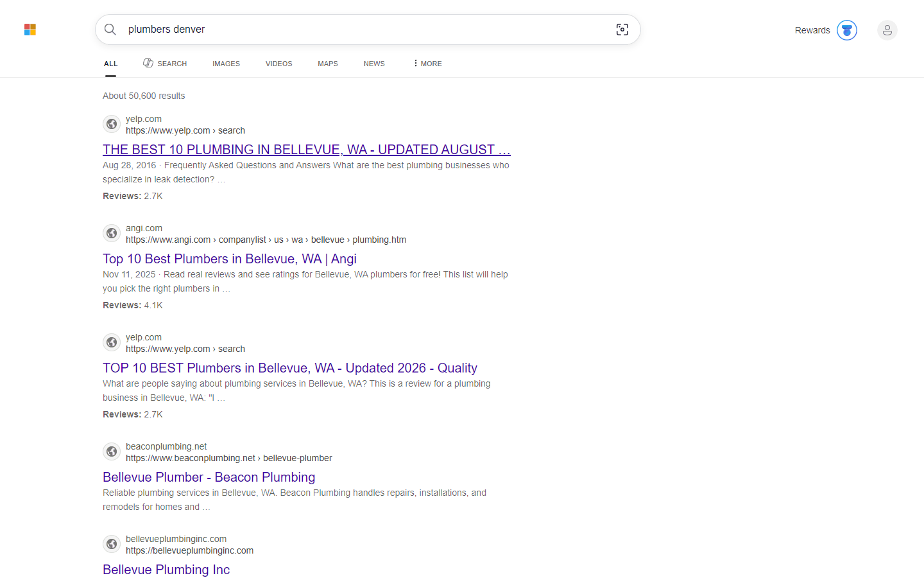This screenshot has width=924, height=578.
Task: Click the Microsoft logo icon
Action: point(30,30)
